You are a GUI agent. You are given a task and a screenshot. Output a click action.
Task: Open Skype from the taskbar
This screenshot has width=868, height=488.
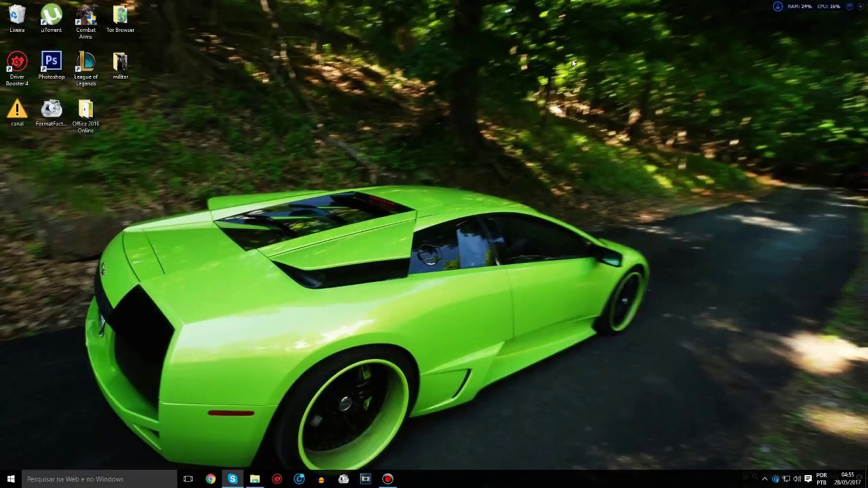pos(233,479)
